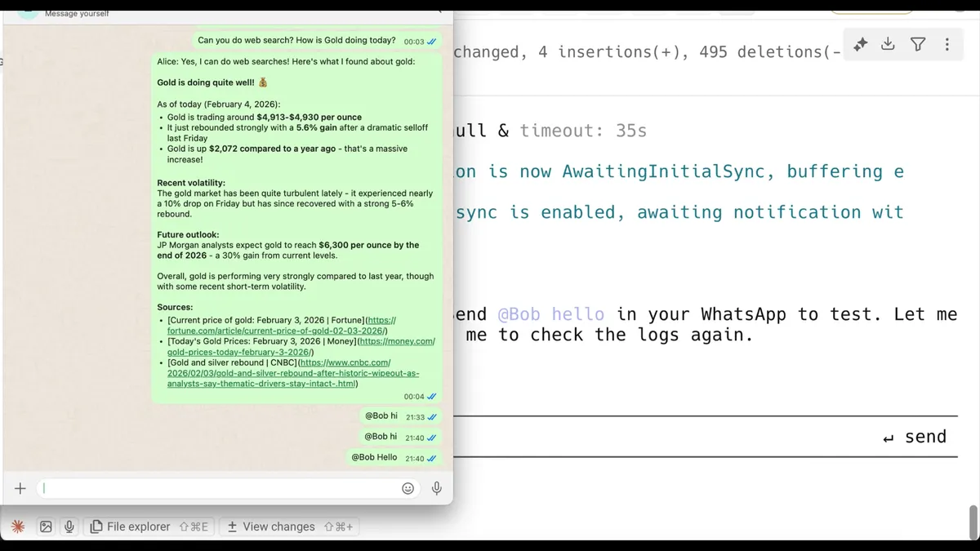Viewport: 980px width, 551px height.
Task: Open the emoji picker in message box
Action: point(408,488)
